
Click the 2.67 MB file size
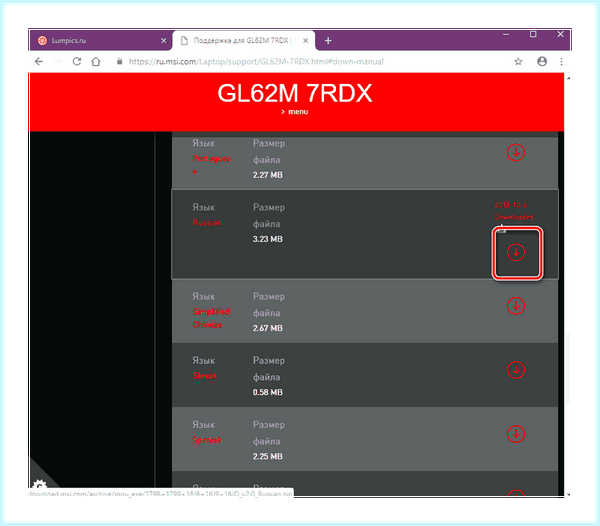coord(267,328)
